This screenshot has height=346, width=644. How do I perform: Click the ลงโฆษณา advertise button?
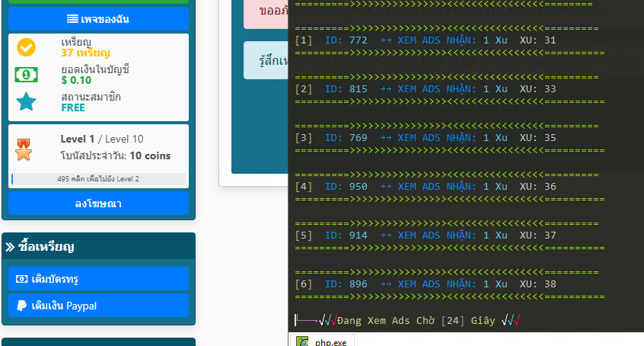click(x=98, y=203)
